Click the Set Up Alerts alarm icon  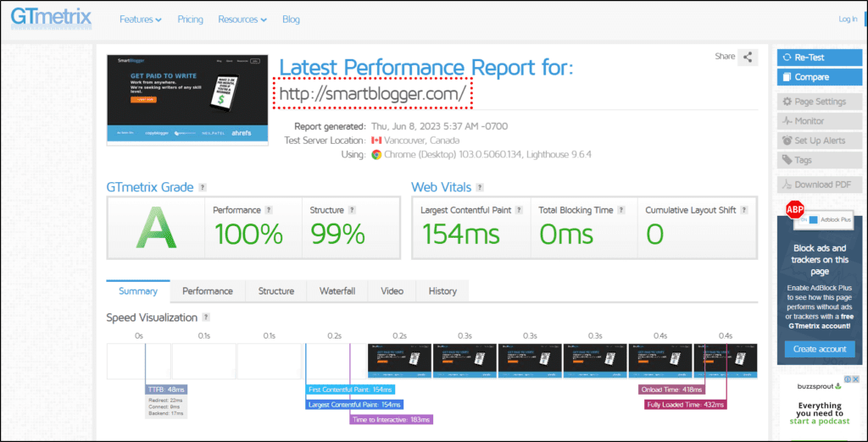[787, 141]
